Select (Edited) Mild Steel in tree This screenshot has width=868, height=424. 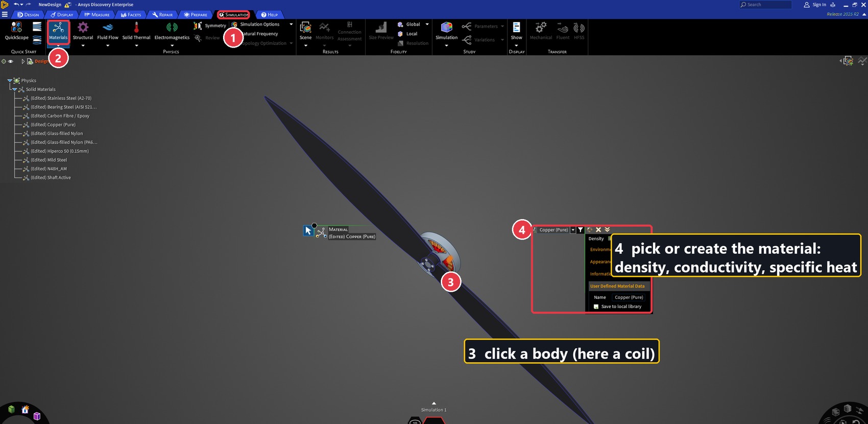pos(49,160)
